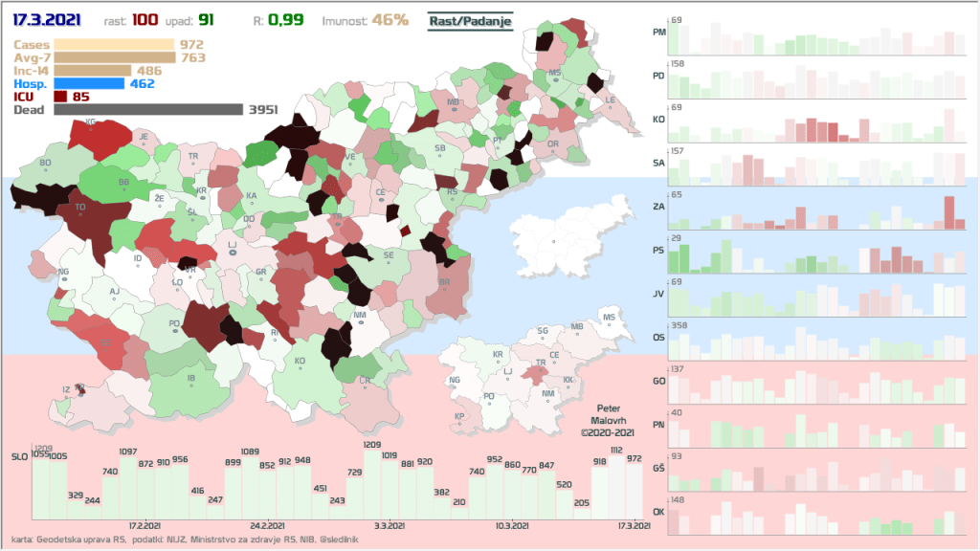Toggle the Inc-14 legend bar
980x551 pixels.
click(x=93, y=70)
